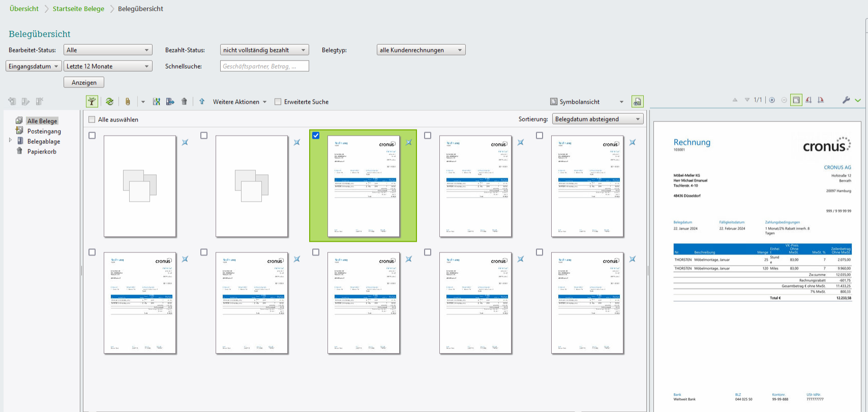Toggle the document preview pane icon
The height and width of the screenshot is (412, 868).
(x=637, y=102)
